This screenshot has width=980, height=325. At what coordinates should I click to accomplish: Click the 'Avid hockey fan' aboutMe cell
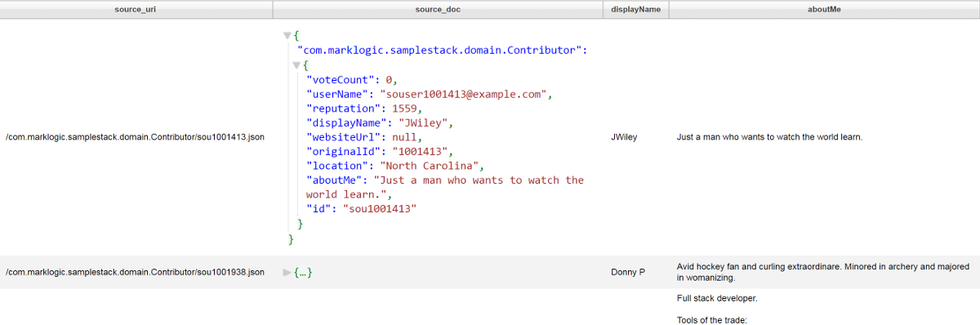tap(823, 272)
